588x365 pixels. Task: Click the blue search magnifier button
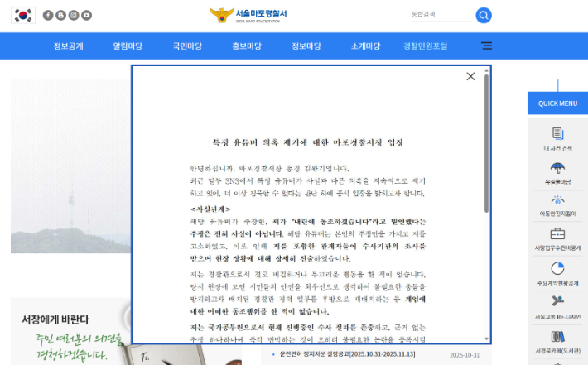point(484,15)
